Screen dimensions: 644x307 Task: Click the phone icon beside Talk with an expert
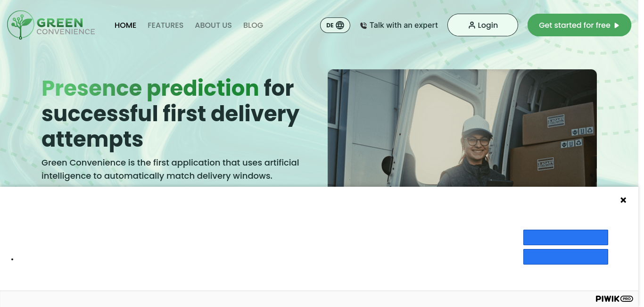pos(363,25)
